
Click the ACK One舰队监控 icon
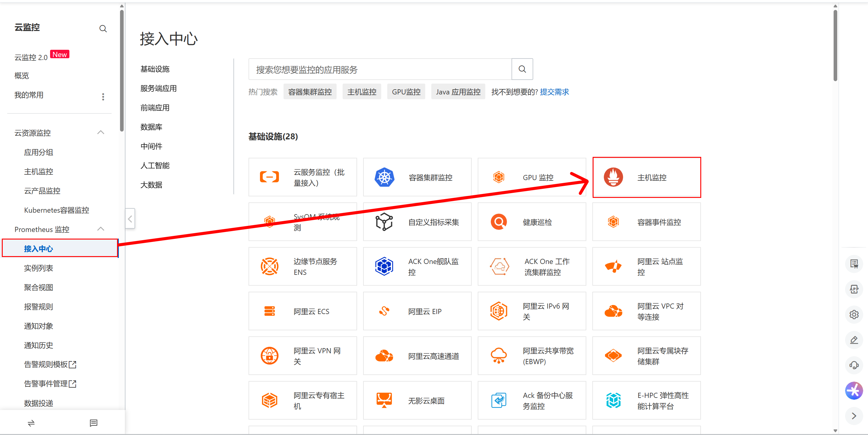coord(384,267)
